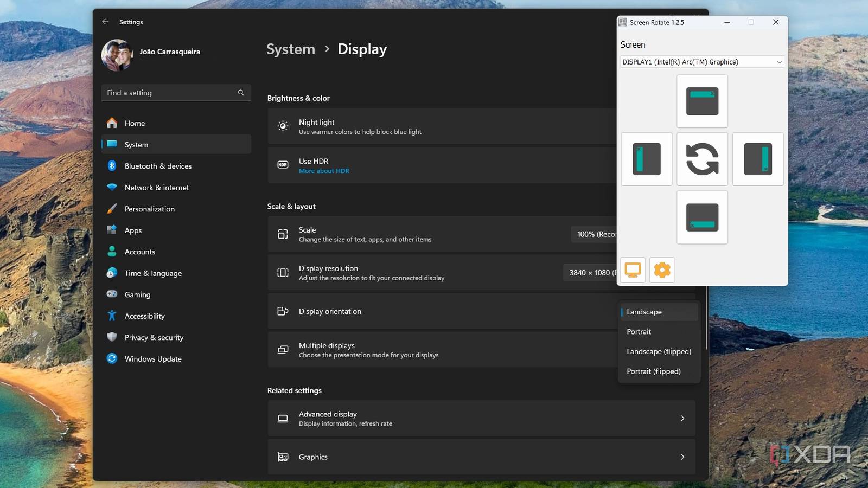The height and width of the screenshot is (488, 868).
Task: Switch to the Gaming section in Settings sidebar
Action: point(137,294)
